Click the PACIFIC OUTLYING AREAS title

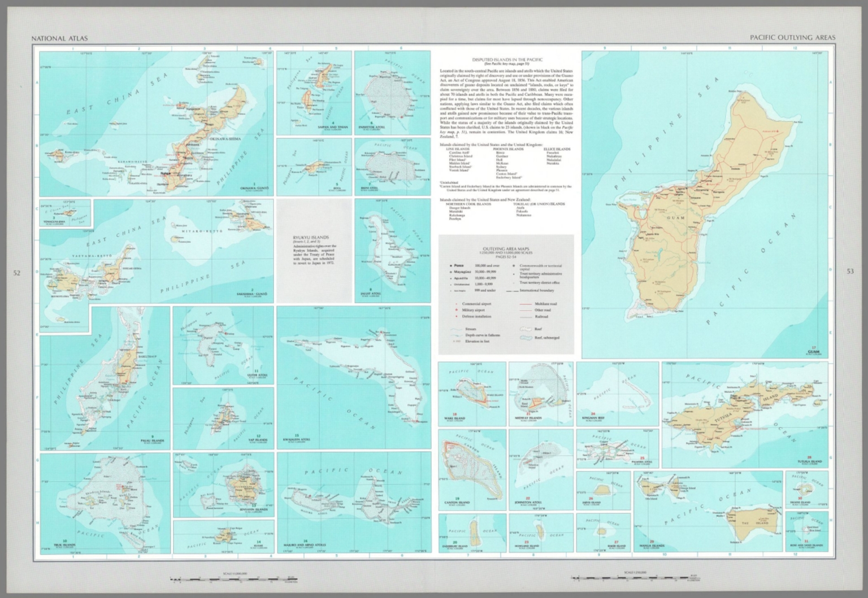pos(792,38)
